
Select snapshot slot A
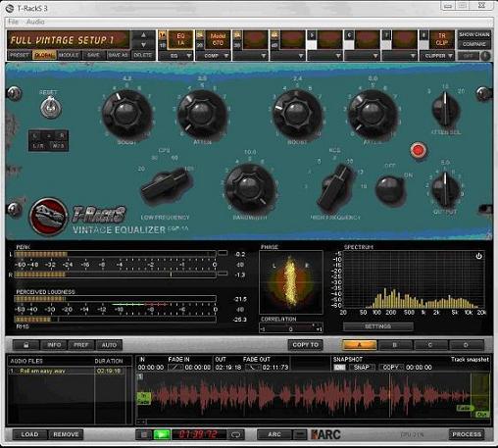[359, 345]
